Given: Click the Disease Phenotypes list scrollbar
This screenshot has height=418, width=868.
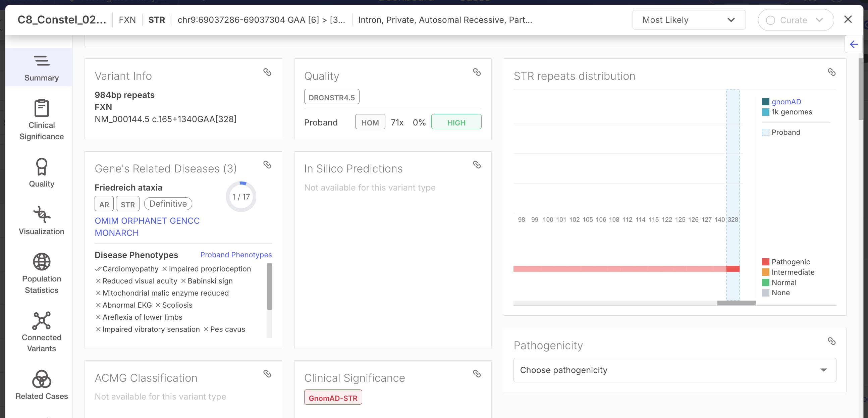Looking at the screenshot, I should point(269,286).
